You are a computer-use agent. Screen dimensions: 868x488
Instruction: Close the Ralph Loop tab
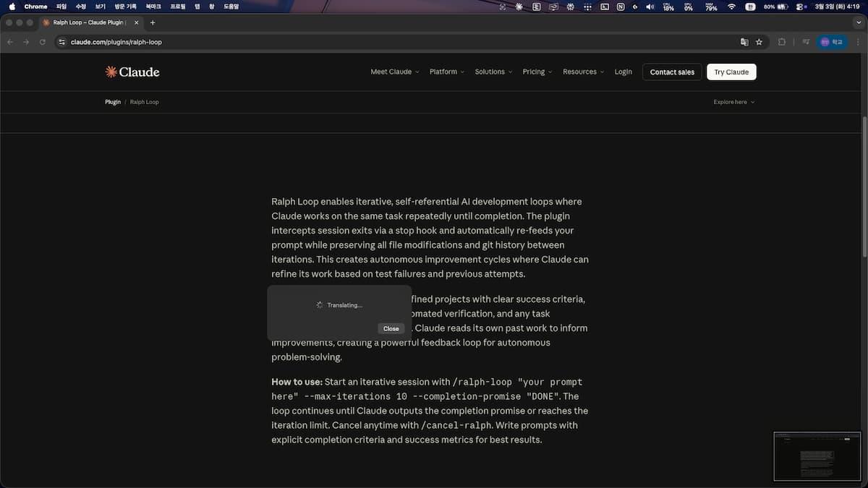137,22
